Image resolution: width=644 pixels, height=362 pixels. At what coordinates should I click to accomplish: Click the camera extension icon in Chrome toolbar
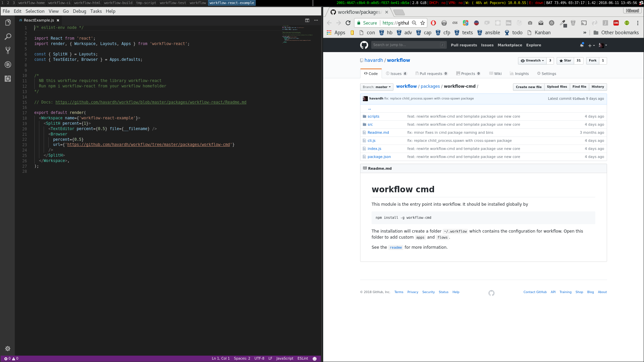pyautogui.click(x=530, y=23)
